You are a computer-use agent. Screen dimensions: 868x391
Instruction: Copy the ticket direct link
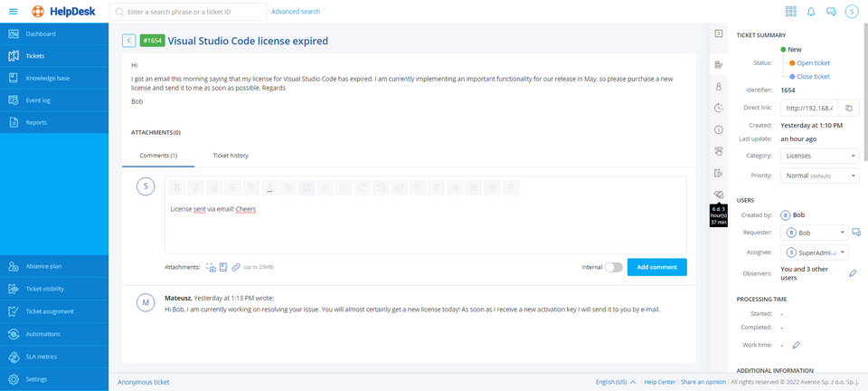848,108
